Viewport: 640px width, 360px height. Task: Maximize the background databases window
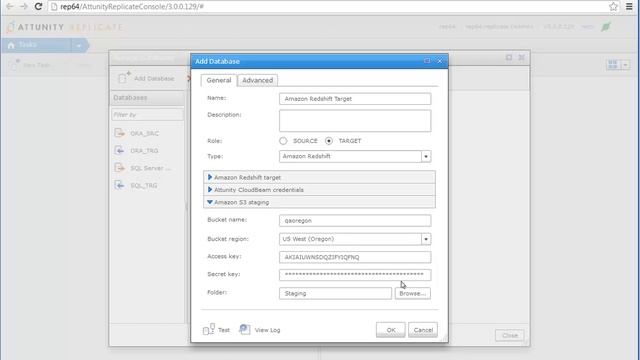(509, 58)
